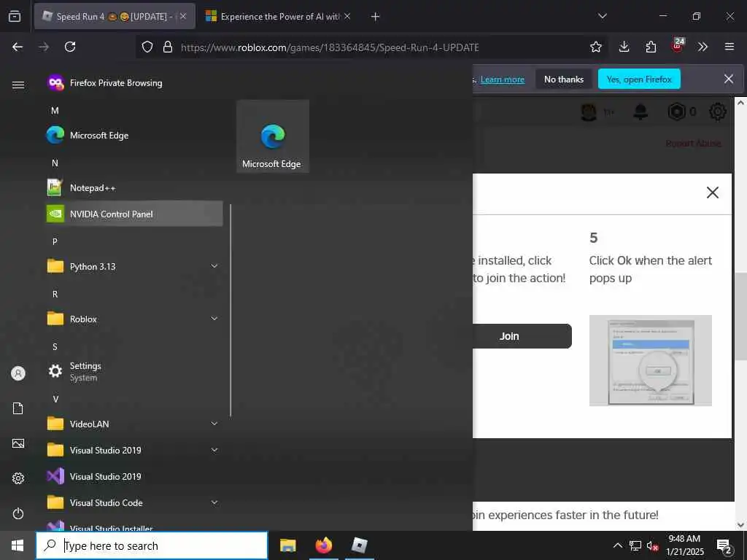Expand the Start menu hamburger
The image size is (747, 560).
[x=18, y=85]
